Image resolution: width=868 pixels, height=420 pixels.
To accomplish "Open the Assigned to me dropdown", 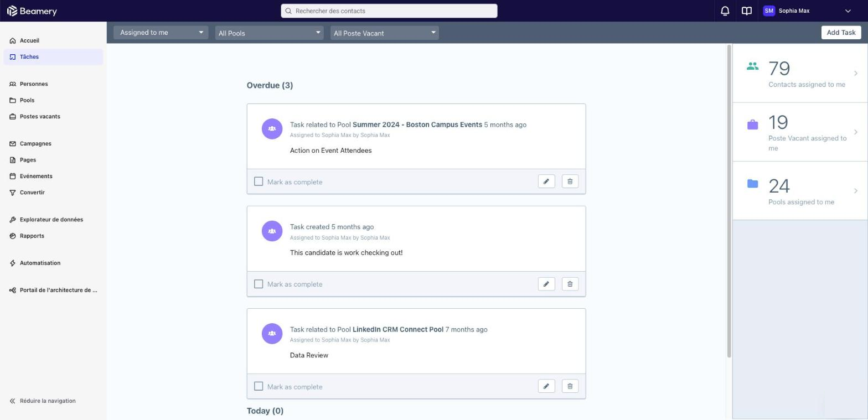I will 161,33.
